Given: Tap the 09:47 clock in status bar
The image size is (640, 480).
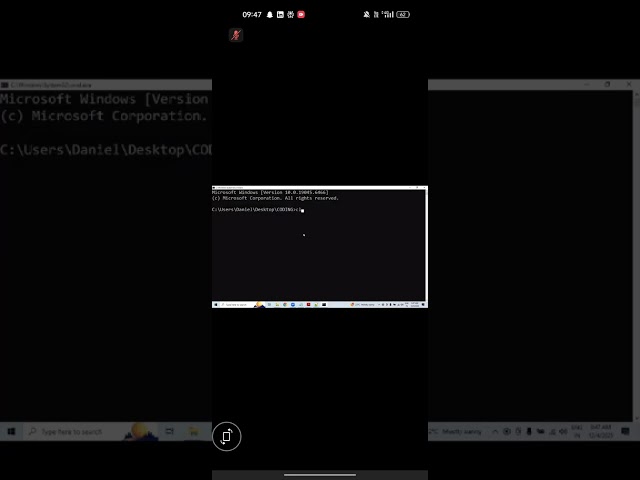Looking at the screenshot, I should [252, 15].
